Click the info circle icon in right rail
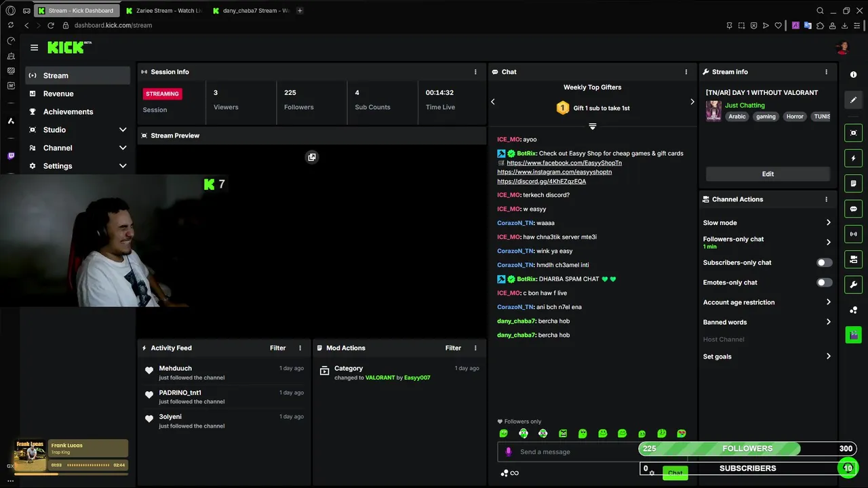 coord(854,75)
